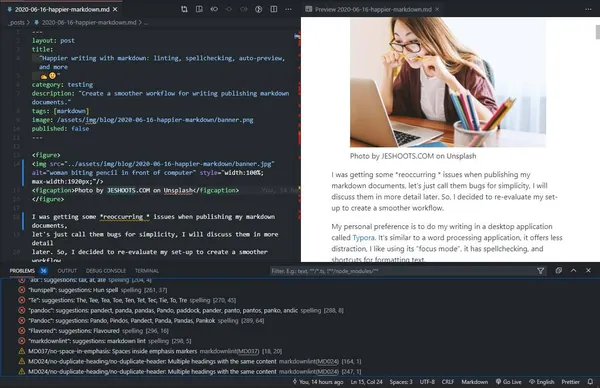
Task: Change file encoding UTF-8
Action: coord(427,382)
